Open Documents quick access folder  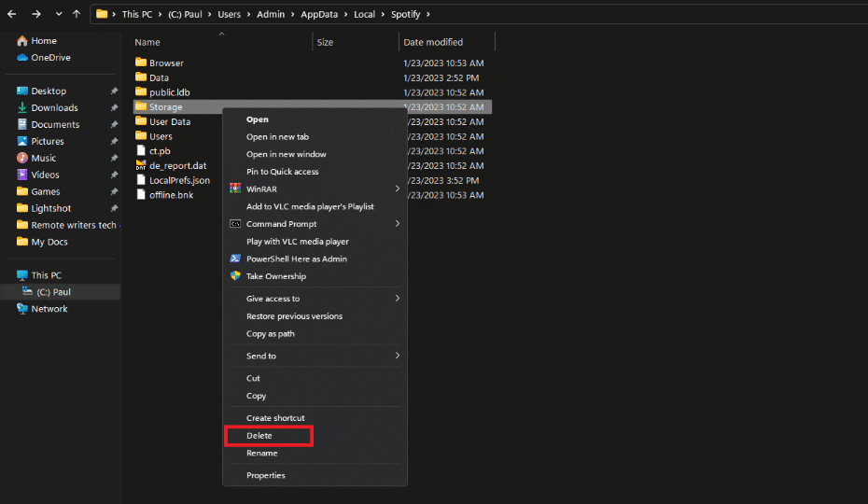(x=49, y=125)
